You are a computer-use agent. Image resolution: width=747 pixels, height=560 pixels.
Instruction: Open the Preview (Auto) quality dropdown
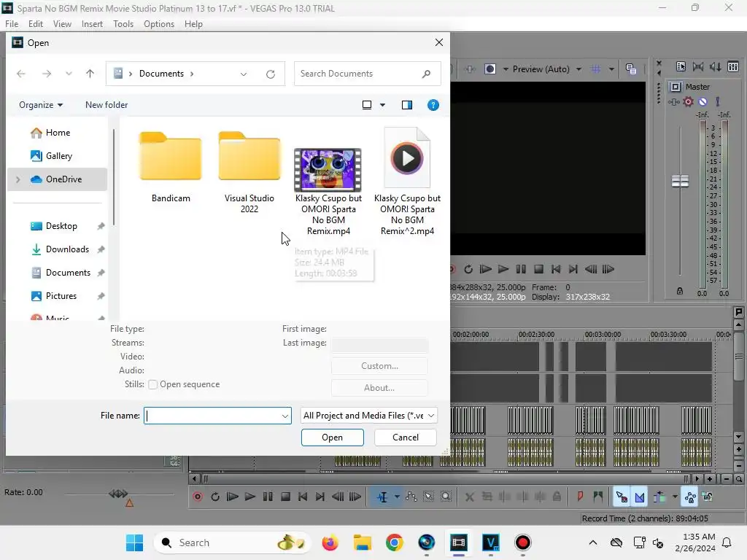(x=578, y=69)
